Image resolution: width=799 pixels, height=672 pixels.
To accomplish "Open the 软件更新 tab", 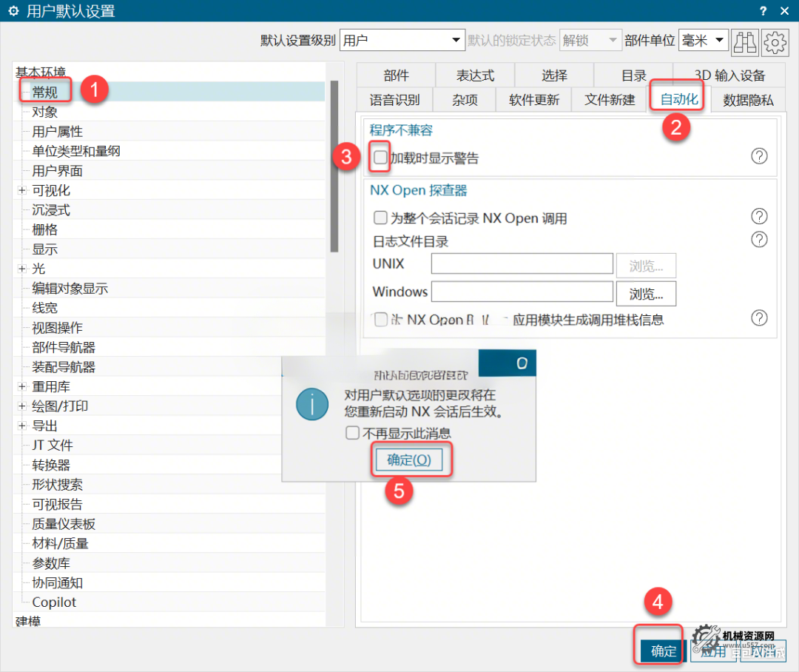I will point(533,100).
